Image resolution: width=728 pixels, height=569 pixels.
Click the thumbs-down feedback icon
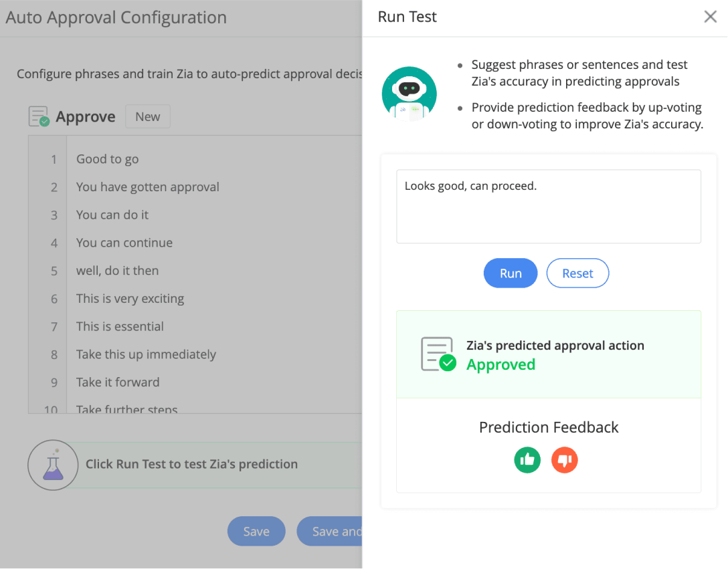click(564, 460)
